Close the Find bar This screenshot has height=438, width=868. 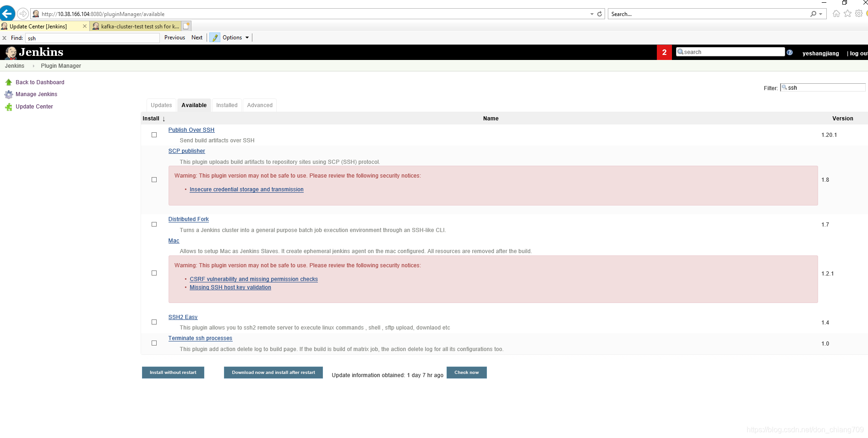click(5, 38)
